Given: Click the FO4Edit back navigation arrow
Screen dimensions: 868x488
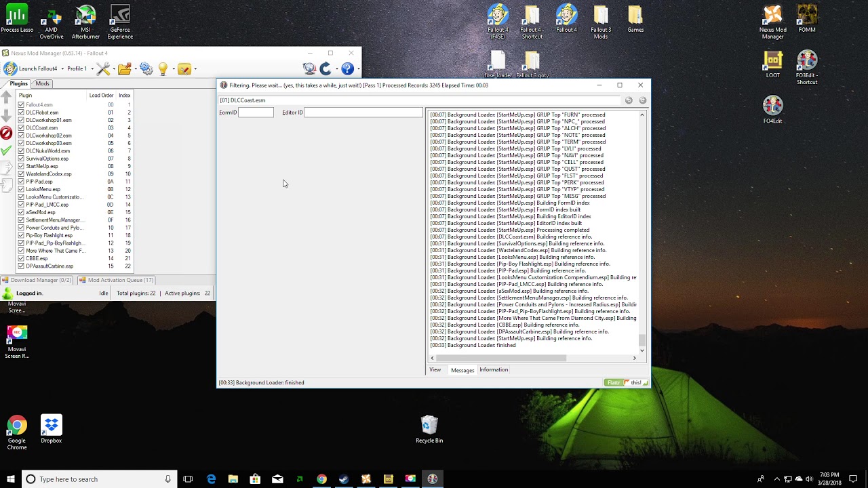Looking at the screenshot, I should point(629,100).
